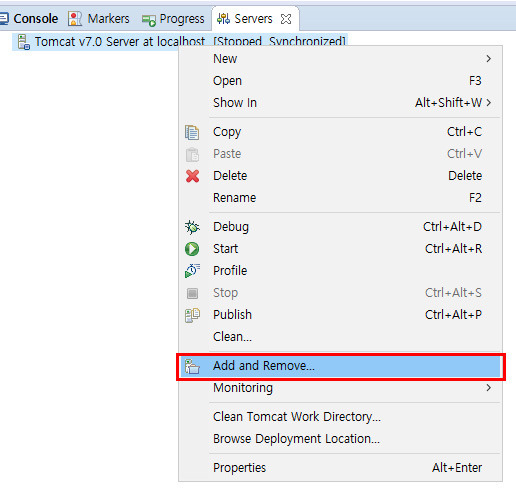The height and width of the screenshot is (497, 516).
Task: Select the Rename menu entry
Action: (x=340, y=198)
